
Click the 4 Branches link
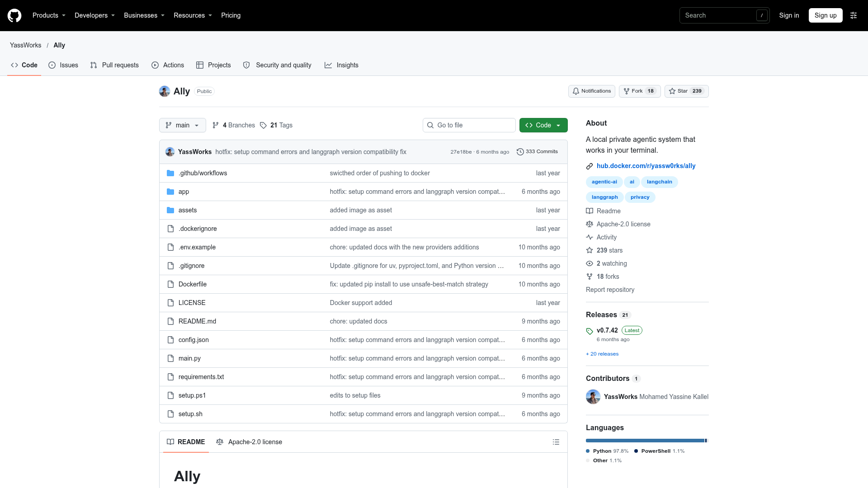pos(234,125)
